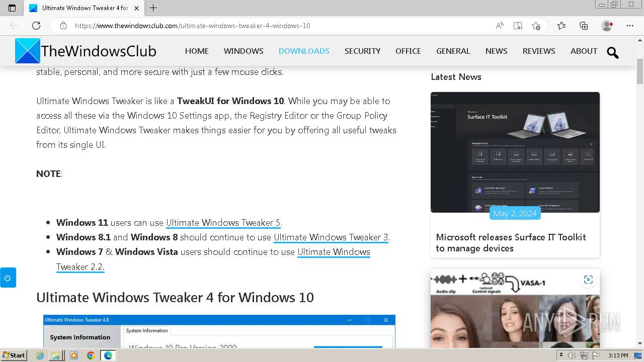Open Edge from the taskbar
The image size is (644, 362).
108,355
